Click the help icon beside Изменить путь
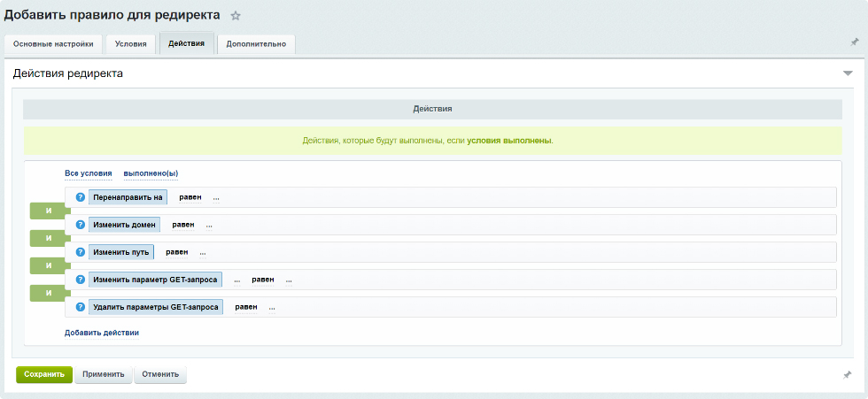 81,252
